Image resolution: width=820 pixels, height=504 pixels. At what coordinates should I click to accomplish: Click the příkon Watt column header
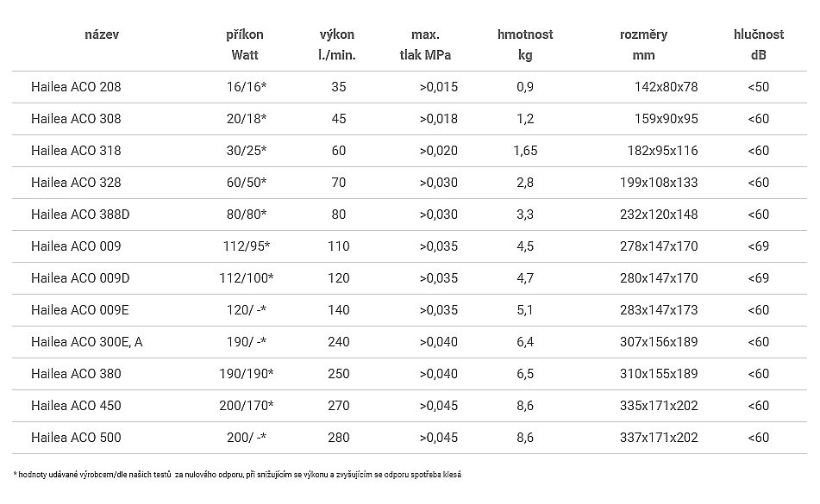[245, 45]
